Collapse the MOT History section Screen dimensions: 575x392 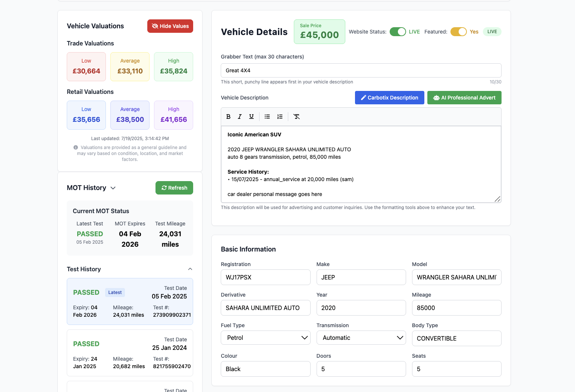click(x=113, y=188)
